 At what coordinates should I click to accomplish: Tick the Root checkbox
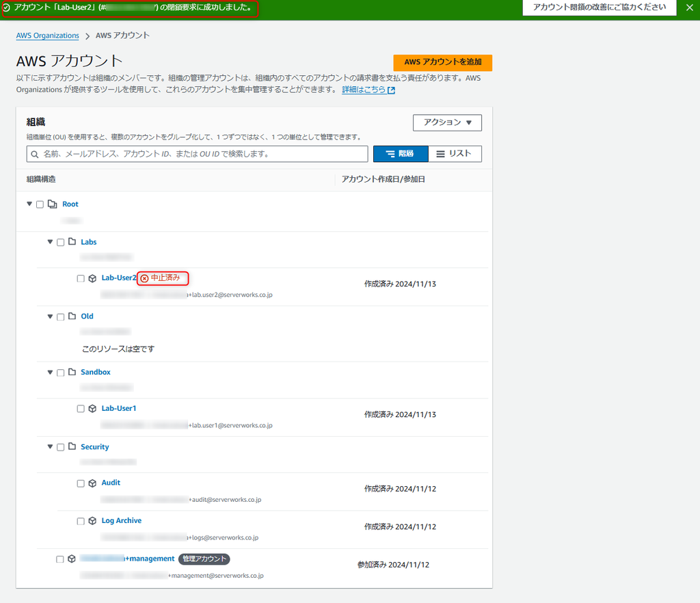tap(40, 204)
